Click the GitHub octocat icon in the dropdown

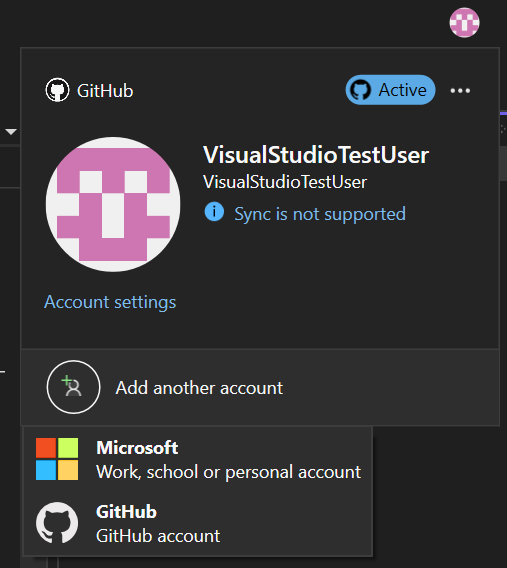(57, 523)
